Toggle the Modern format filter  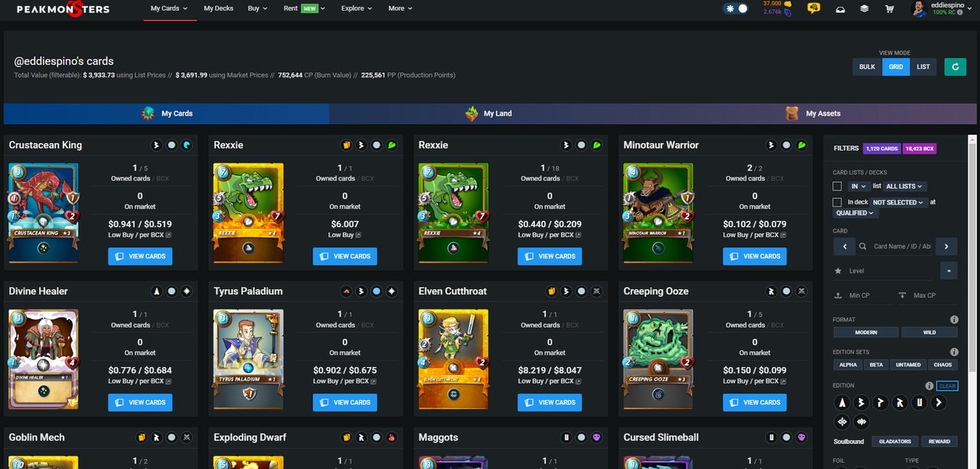866,332
